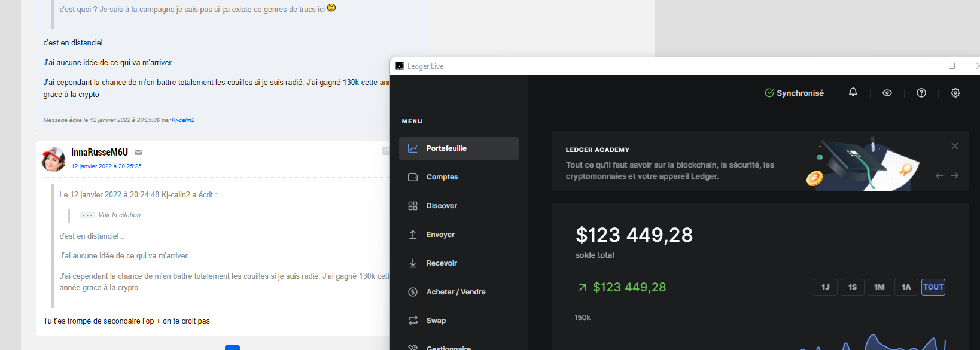
Task: Open Kj-calin2 link in edited message note
Action: [x=183, y=120]
